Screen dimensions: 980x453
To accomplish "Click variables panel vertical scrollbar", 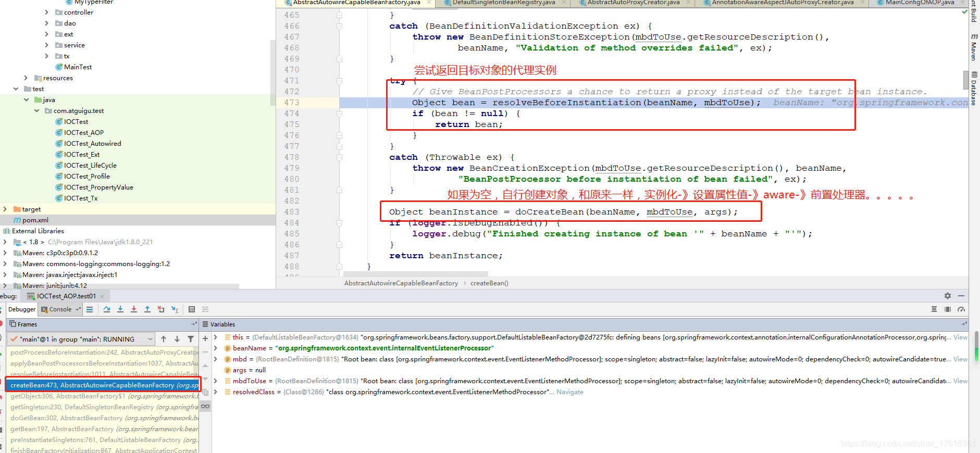I will click(976, 346).
